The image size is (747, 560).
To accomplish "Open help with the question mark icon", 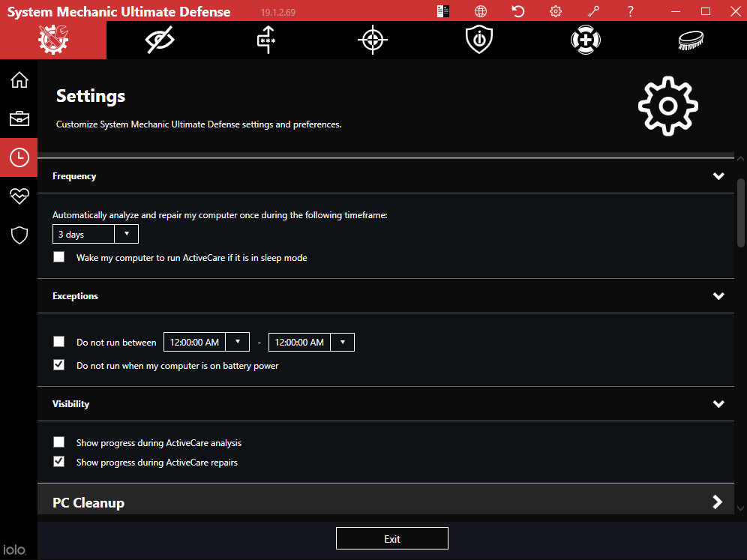I will coord(630,11).
